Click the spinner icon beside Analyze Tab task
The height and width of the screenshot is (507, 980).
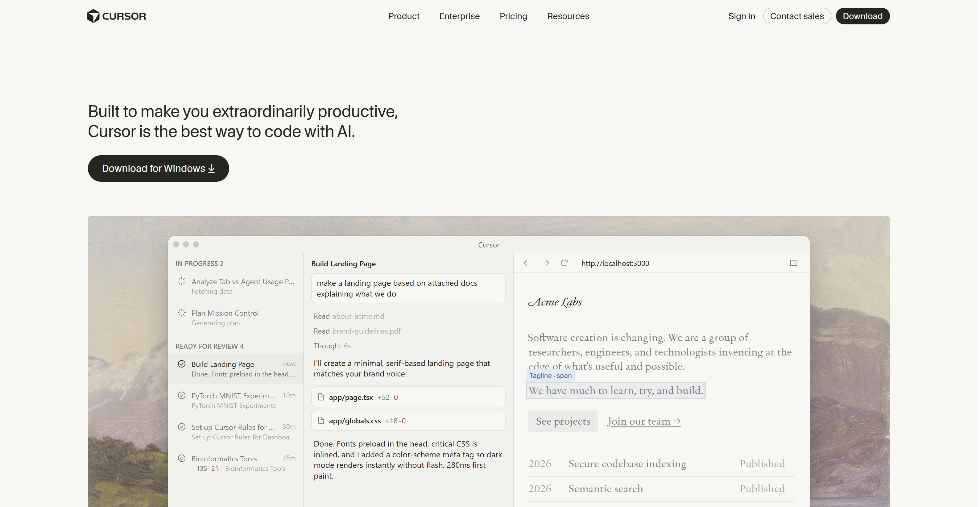(182, 281)
